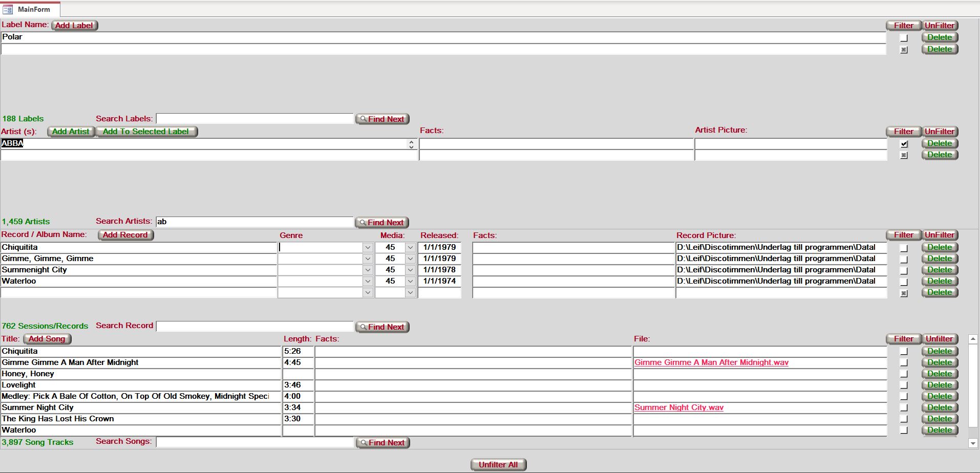This screenshot has width=980, height=473.
Task: Delete the Lovelight song row
Action: coord(940,385)
